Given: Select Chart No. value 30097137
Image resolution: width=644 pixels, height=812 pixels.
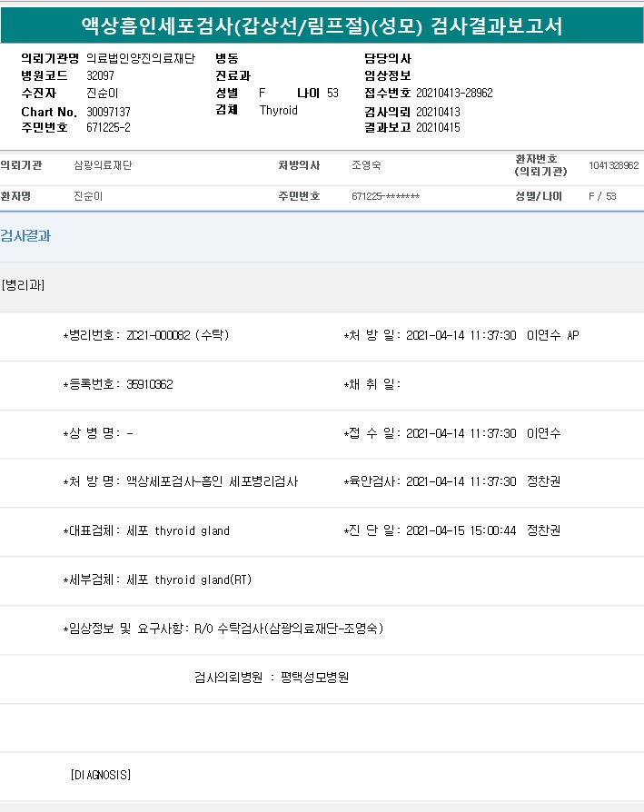Looking at the screenshot, I should coord(108,112).
